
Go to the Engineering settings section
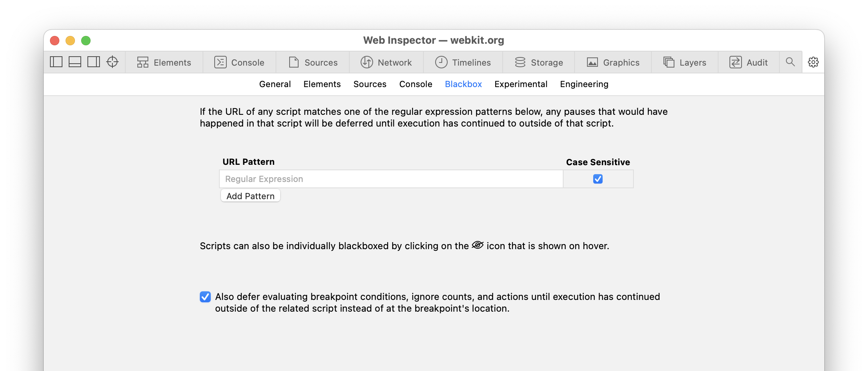[x=584, y=84]
